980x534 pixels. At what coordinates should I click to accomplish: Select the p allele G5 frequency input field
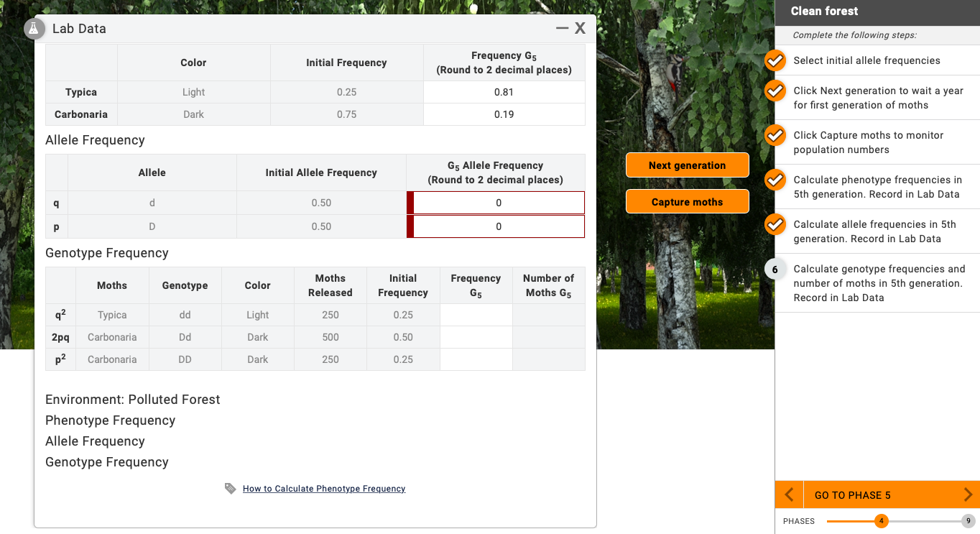497,226
